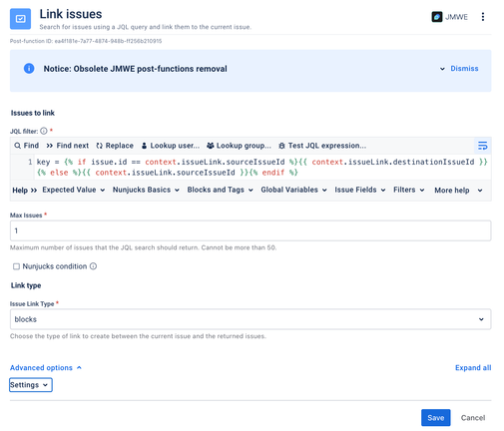Enable the Nunjucks condition checkbox

[x=16, y=266]
